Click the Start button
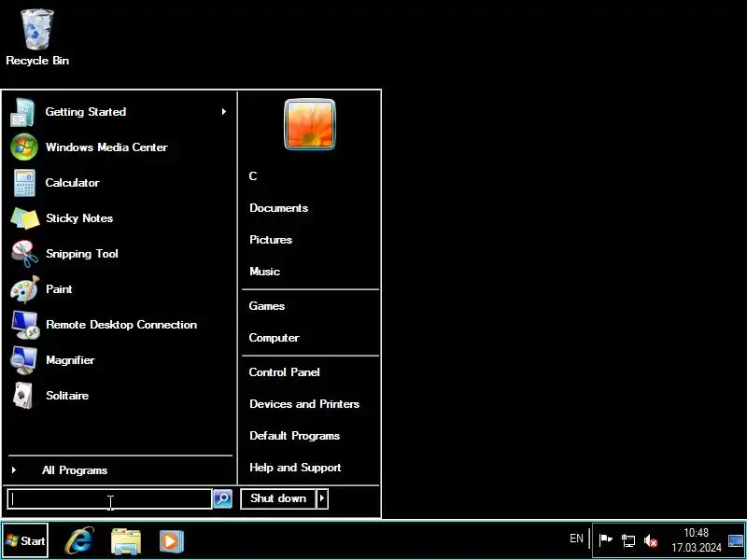Image resolution: width=747 pixels, height=560 pixels. (25, 540)
